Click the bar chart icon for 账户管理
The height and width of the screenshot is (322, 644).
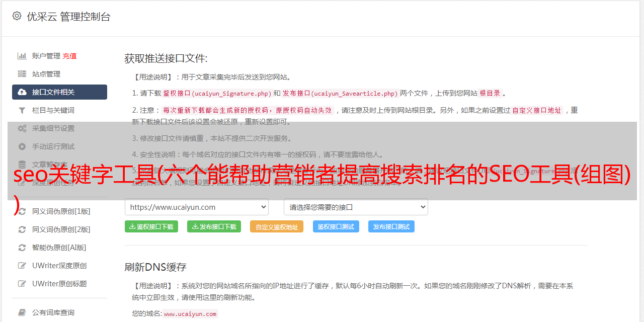[x=22, y=56]
